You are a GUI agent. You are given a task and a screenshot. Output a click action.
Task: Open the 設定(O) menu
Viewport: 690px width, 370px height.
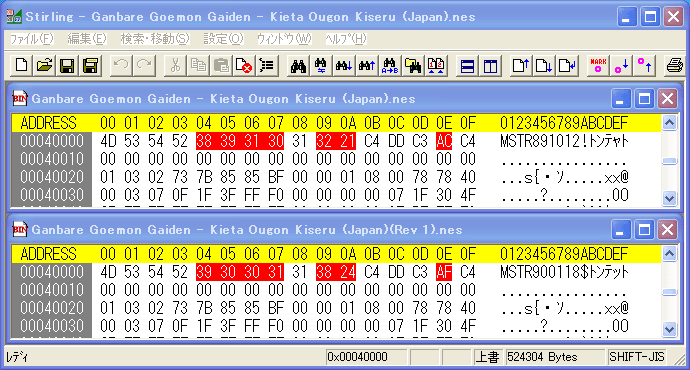(x=223, y=39)
